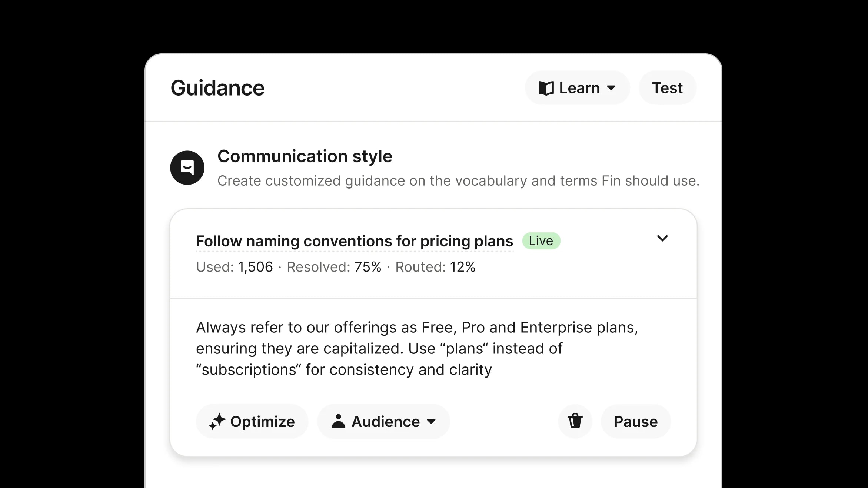The width and height of the screenshot is (868, 488).
Task: Click the Communication style heading
Action: tap(305, 156)
